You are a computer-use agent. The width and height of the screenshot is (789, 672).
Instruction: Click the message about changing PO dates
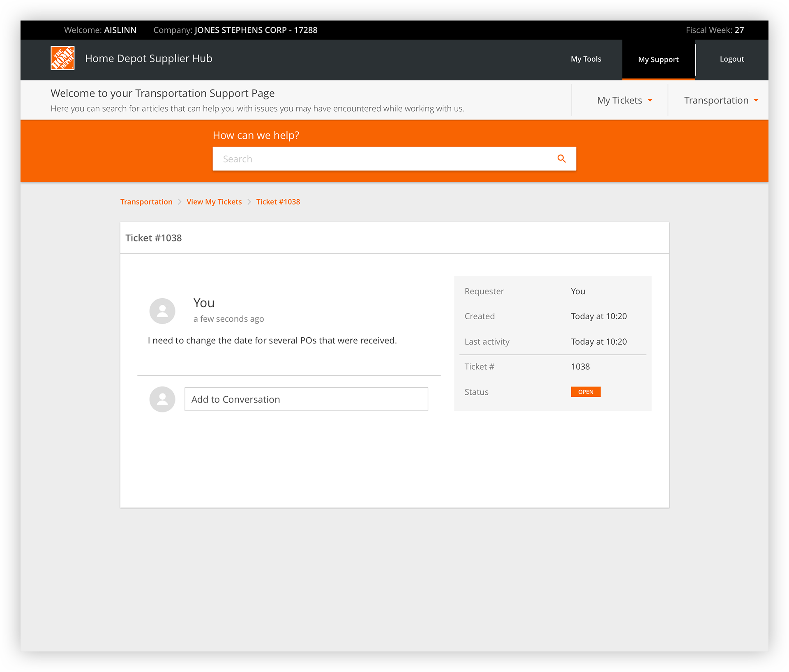coord(272,341)
